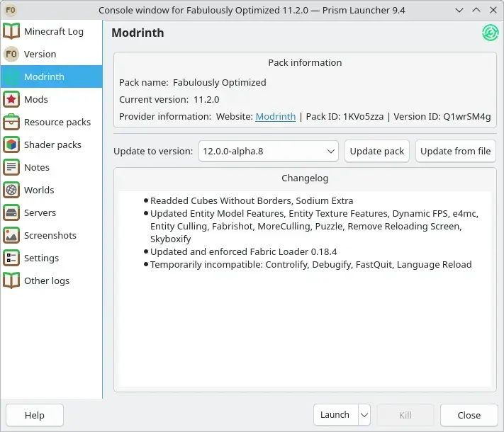Image resolution: width=504 pixels, height=432 pixels.
Task: Click the Launch button
Action: [335, 415]
